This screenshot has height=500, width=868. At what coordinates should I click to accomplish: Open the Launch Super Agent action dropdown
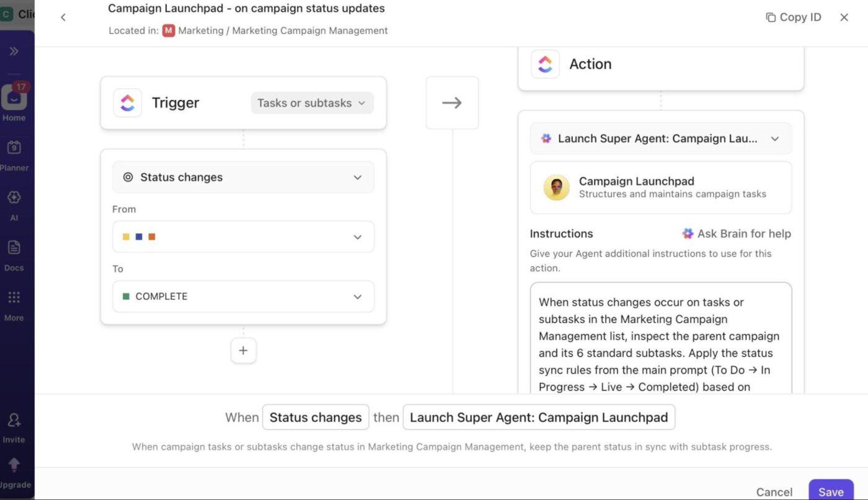point(660,137)
